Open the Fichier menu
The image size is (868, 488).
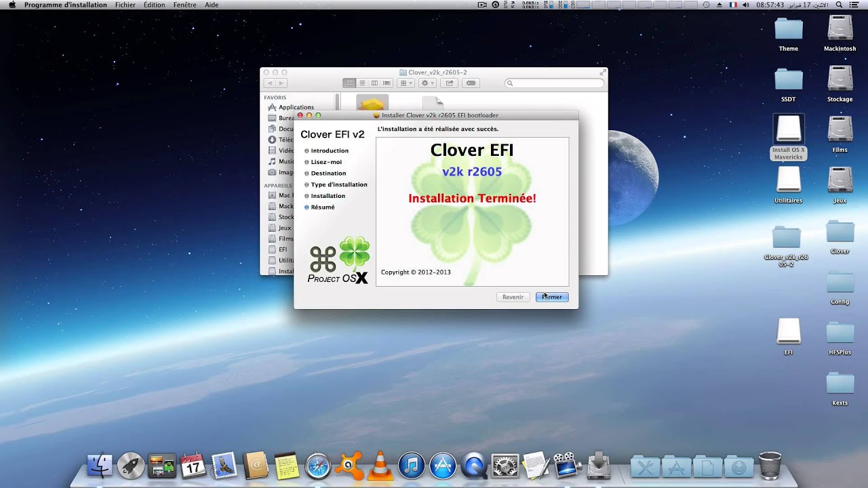click(125, 5)
